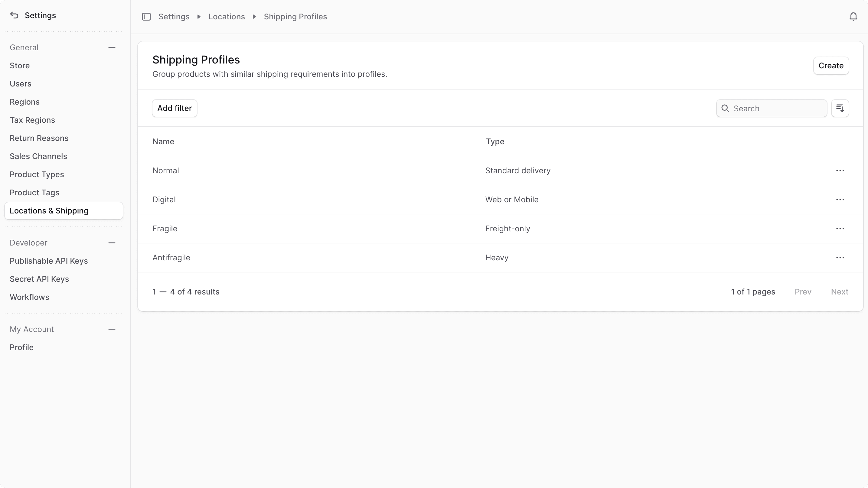Collapse the General section in the sidebar

pos(112,47)
